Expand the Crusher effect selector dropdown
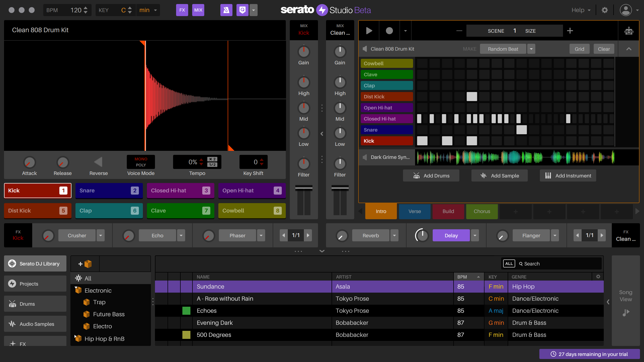The height and width of the screenshot is (362, 644). 100,235
